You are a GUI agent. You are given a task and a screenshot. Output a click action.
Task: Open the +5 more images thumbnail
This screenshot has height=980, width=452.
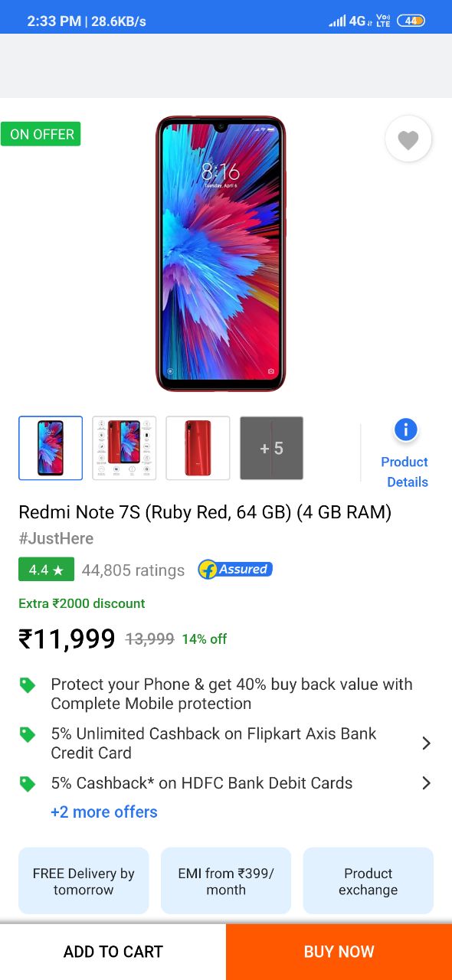271,448
